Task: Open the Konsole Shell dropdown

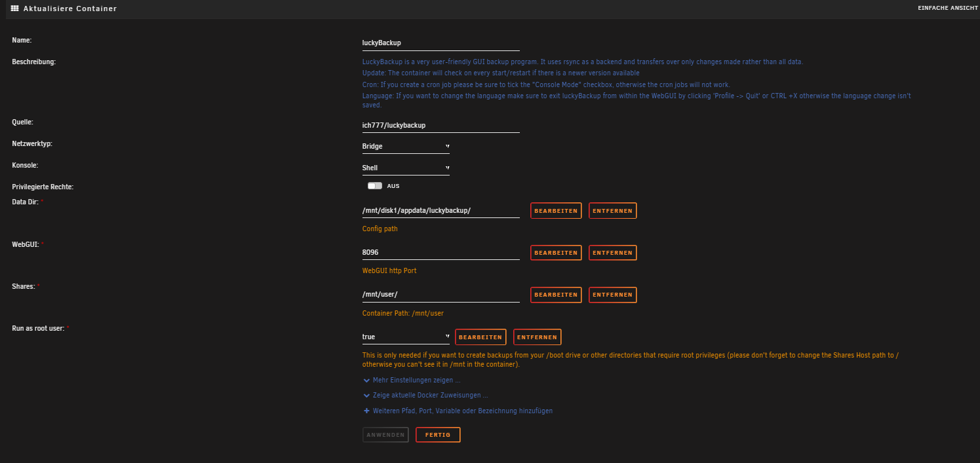Action: coord(406,168)
